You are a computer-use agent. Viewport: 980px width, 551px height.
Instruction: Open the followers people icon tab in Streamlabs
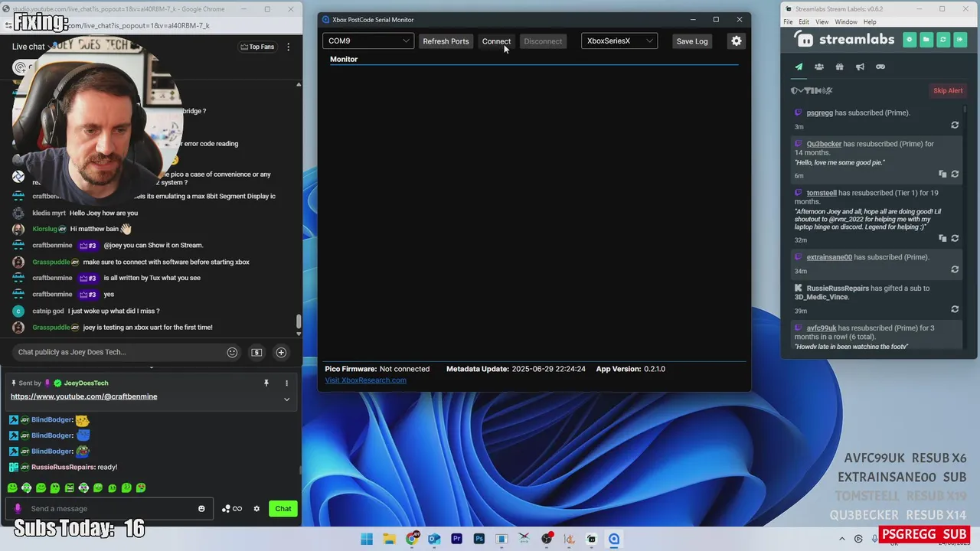[x=819, y=67]
